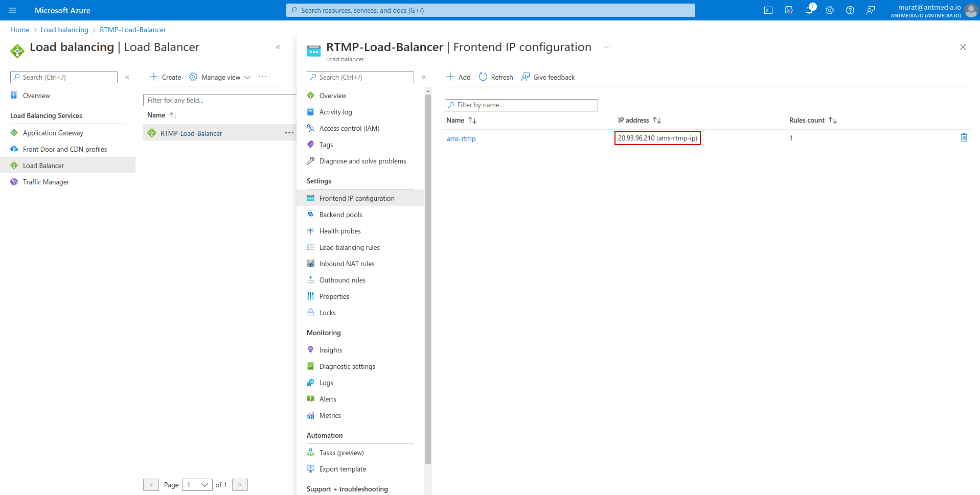The width and height of the screenshot is (980, 495).
Task: Go to the next page of results
Action: tap(240, 485)
